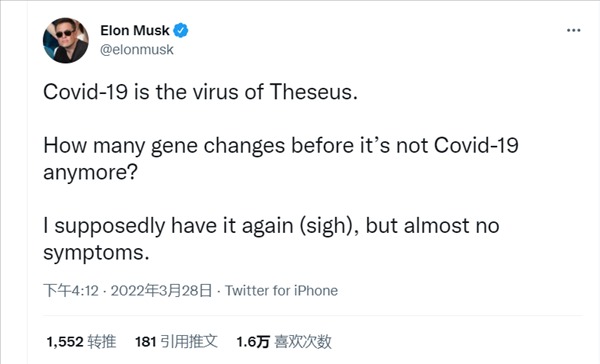This screenshot has height=364, width=600.
Task: Show the 喜欢次数 likes list
Action: pos(303,341)
